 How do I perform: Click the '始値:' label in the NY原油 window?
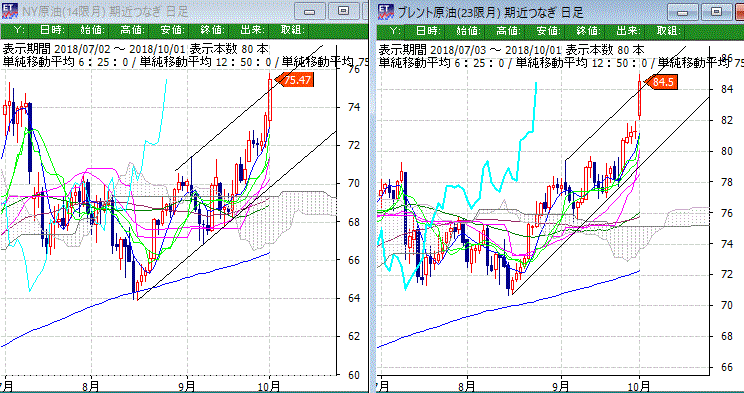coord(92,31)
